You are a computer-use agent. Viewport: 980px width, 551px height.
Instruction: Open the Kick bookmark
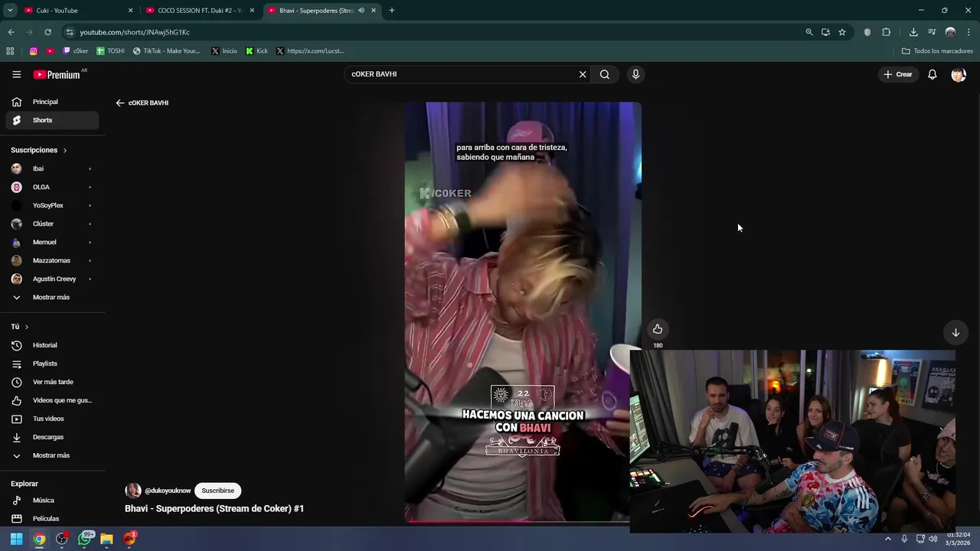tap(256, 51)
